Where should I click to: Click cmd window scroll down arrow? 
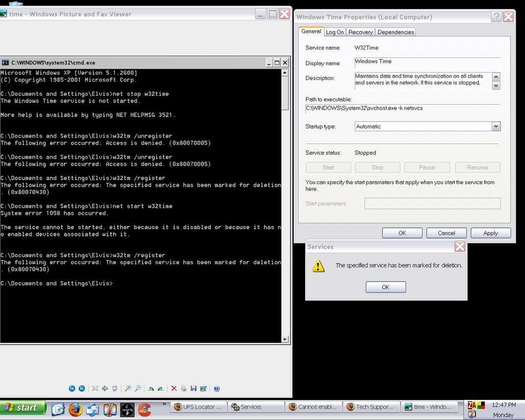tap(285, 339)
